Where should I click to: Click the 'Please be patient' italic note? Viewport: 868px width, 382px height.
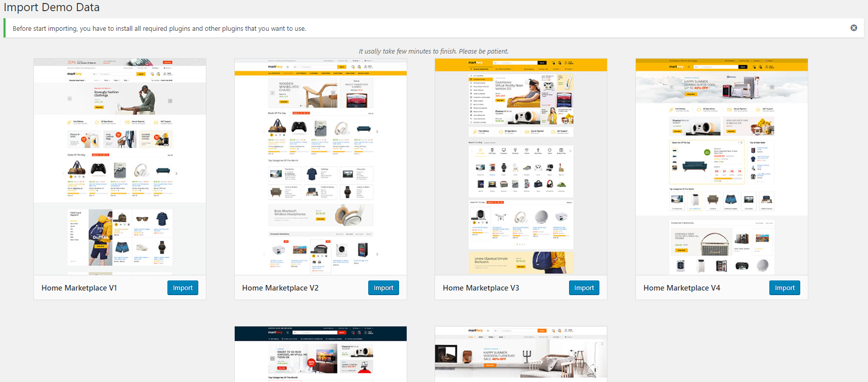[x=433, y=51]
